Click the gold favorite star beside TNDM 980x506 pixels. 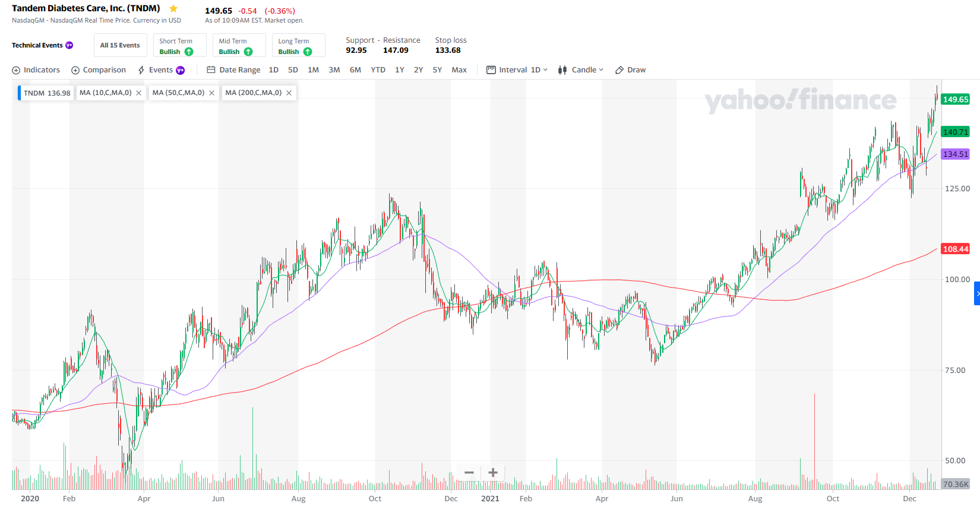173,9
